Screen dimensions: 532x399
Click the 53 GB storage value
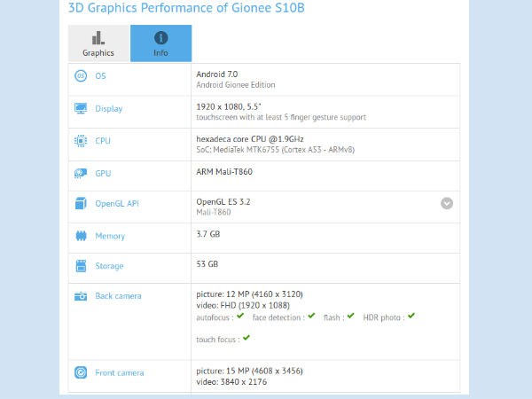pos(207,264)
